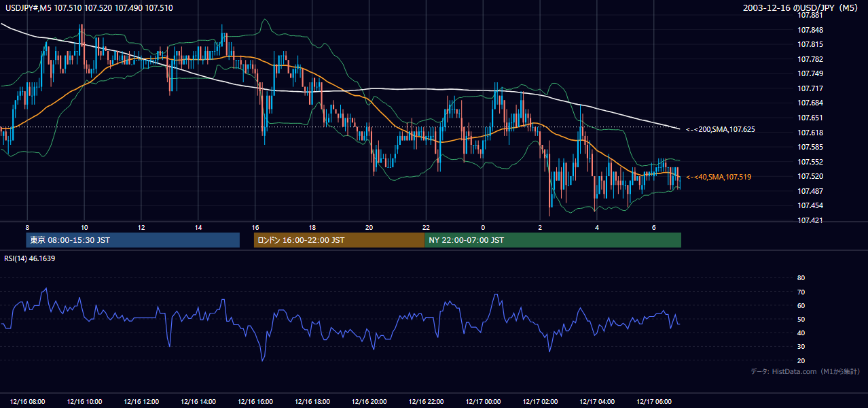Click the 12/16 10:00 date label
868x408 pixels.
tap(84, 401)
